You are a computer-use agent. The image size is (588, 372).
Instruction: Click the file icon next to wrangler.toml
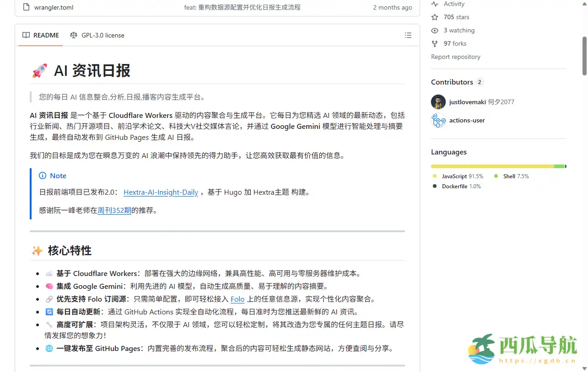(x=26, y=7)
